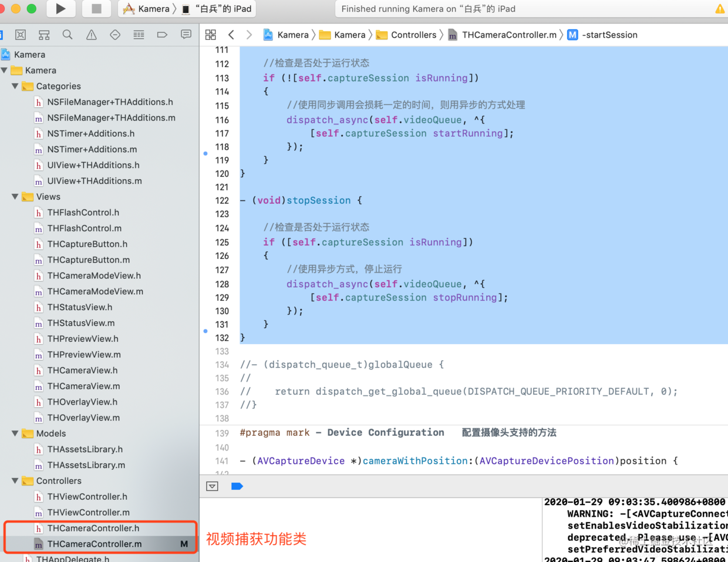Toggle the debug area visibility button
The width and height of the screenshot is (728, 562).
click(212, 486)
